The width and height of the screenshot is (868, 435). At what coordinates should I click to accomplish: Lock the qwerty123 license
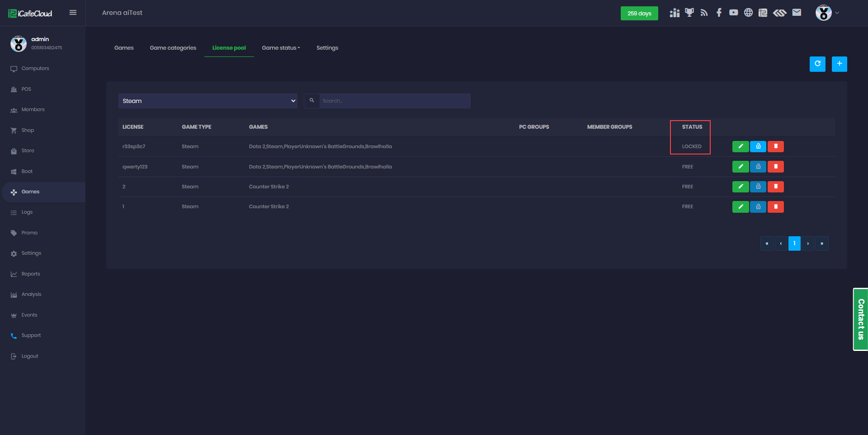coord(758,167)
